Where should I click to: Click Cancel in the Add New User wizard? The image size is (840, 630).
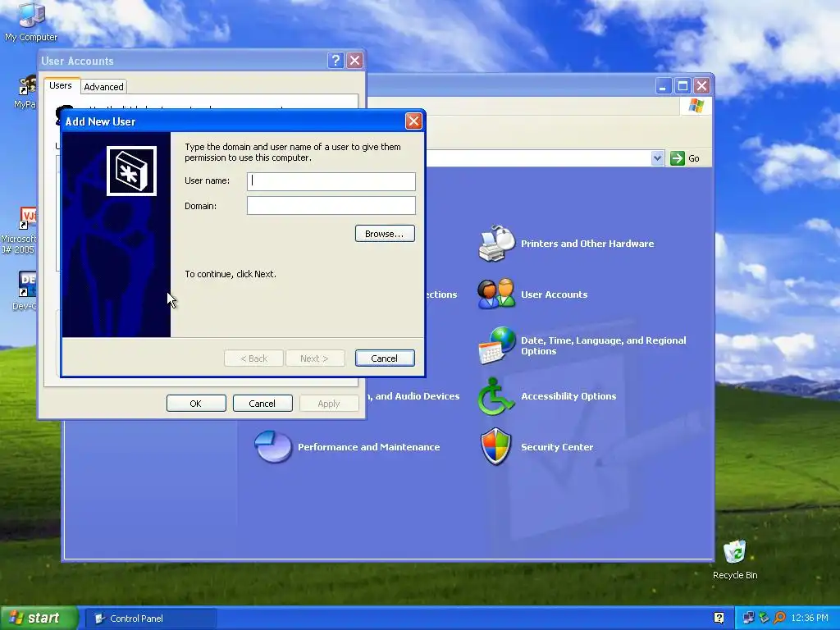385,358
